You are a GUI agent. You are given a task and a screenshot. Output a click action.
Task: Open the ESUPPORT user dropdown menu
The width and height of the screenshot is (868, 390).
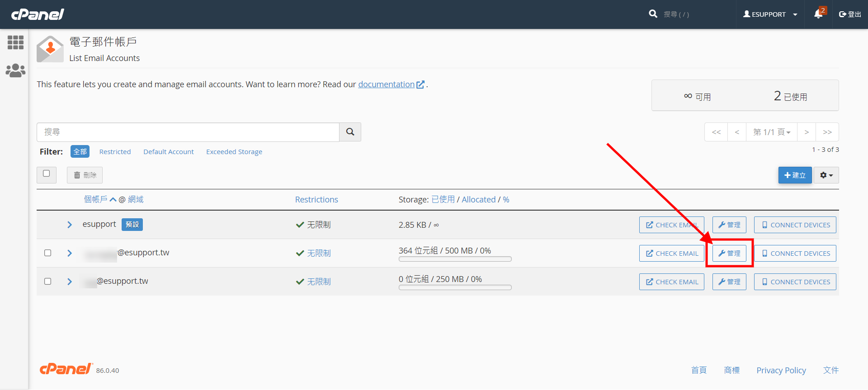[770, 14]
